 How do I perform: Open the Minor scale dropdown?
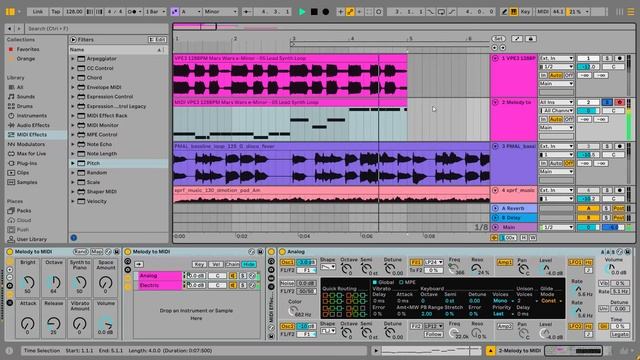click(x=220, y=12)
